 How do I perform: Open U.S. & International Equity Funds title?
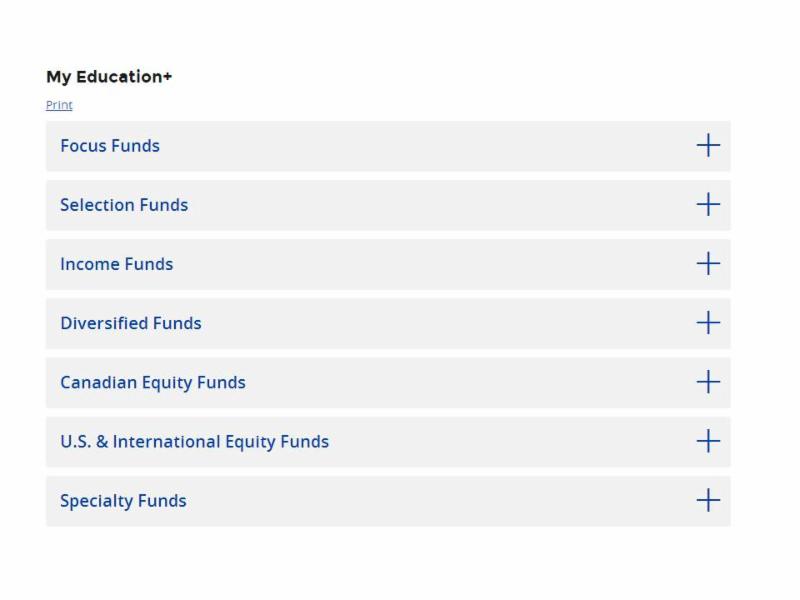point(194,441)
